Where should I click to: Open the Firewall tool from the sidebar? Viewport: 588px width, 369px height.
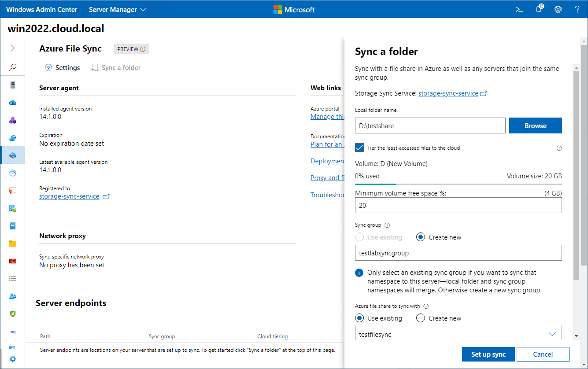12,261
